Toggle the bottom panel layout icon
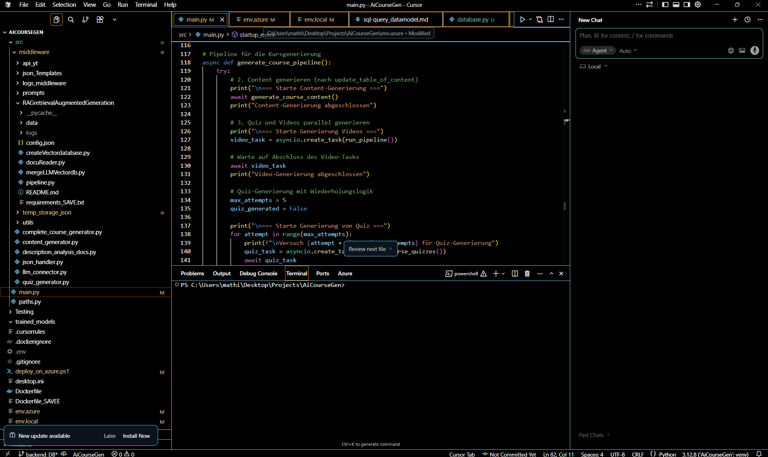This screenshot has height=457, width=768. (676, 5)
